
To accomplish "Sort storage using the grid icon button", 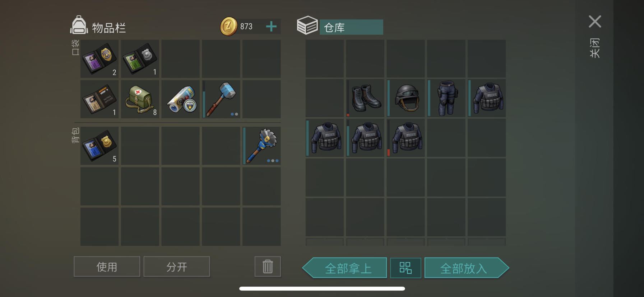I will tap(406, 268).
